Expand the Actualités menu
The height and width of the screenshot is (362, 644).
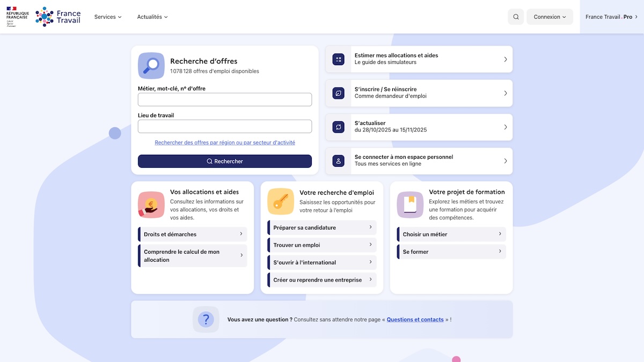coord(152,17)
